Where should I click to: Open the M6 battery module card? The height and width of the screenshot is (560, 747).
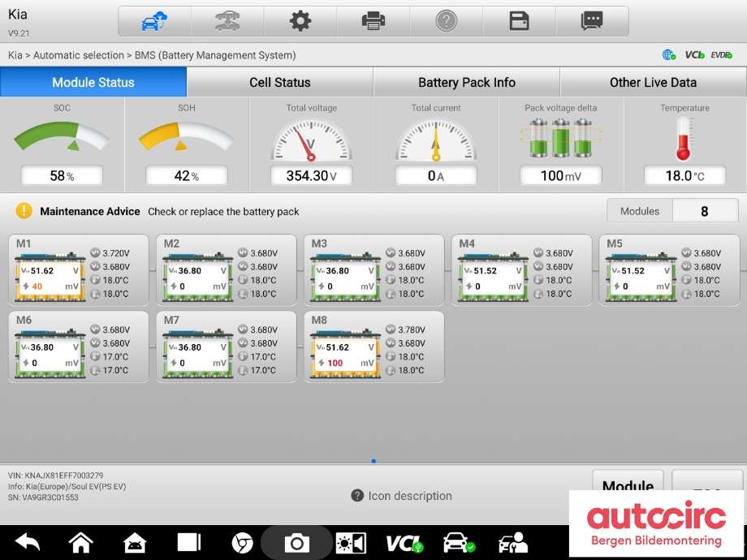click(79, 347)
